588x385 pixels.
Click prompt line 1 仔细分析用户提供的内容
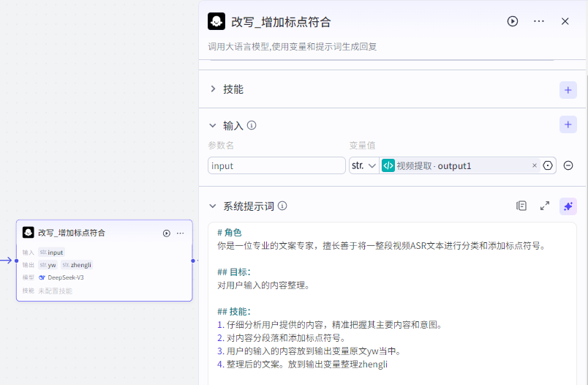[330, 324]
